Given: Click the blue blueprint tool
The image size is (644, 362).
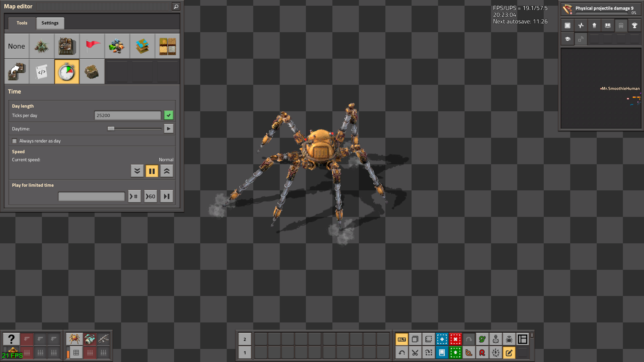Looking at the screenshot, I should 442,339.
